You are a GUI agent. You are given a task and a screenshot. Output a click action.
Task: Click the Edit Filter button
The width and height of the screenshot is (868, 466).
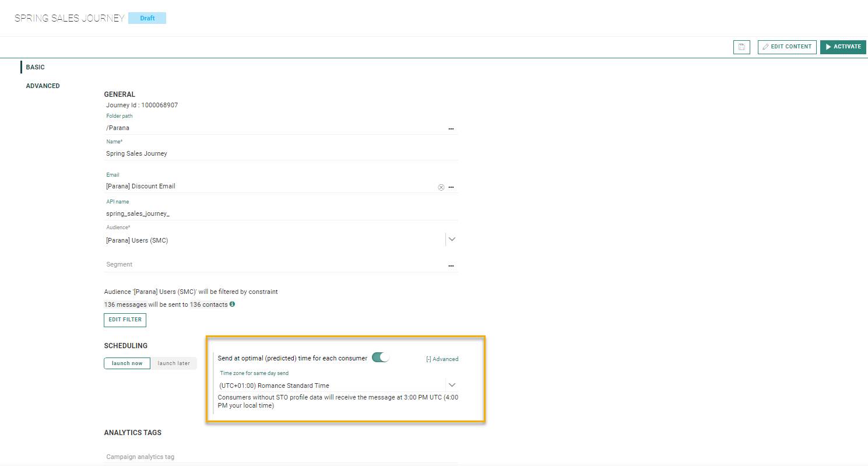pyautogui.click(x=125, y=320)
